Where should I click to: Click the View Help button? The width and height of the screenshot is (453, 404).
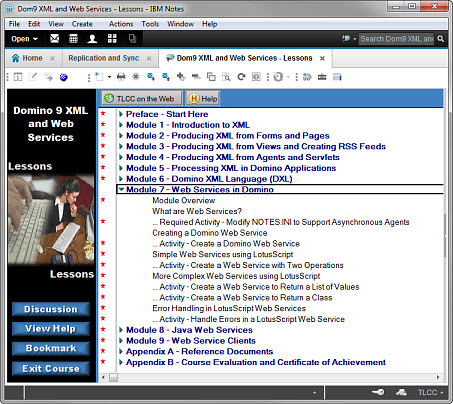click(51, 329)
